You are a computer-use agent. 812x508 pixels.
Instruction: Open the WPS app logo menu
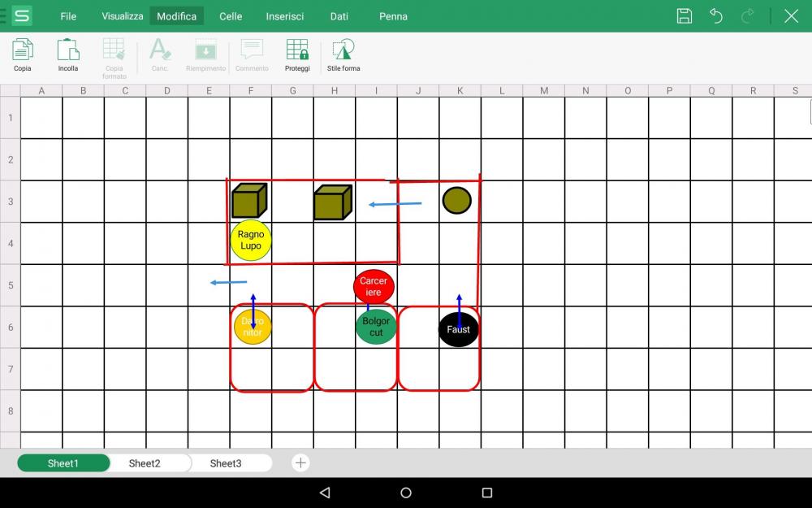22,16
